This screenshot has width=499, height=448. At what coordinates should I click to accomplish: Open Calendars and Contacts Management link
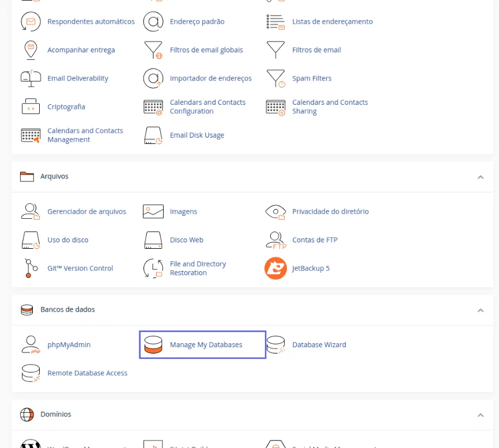click(x=85, y=135)
